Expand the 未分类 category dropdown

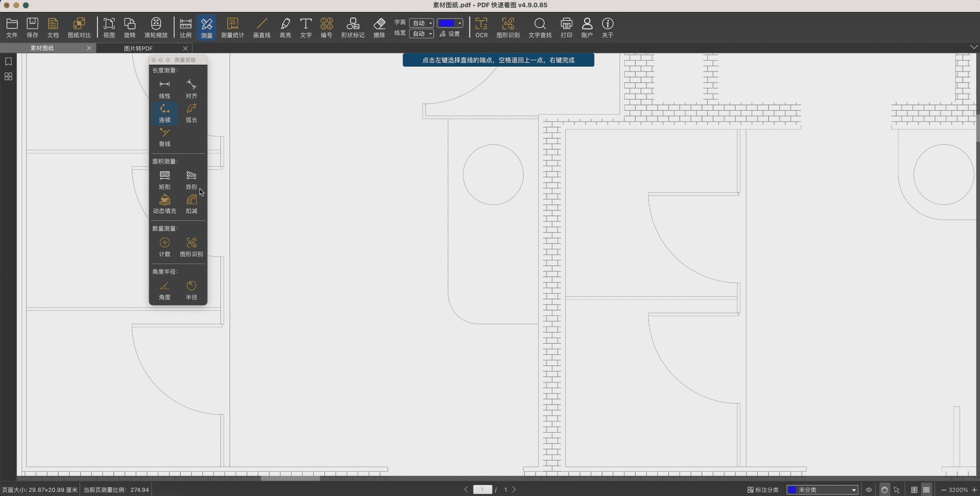click(x=822, y=490)
